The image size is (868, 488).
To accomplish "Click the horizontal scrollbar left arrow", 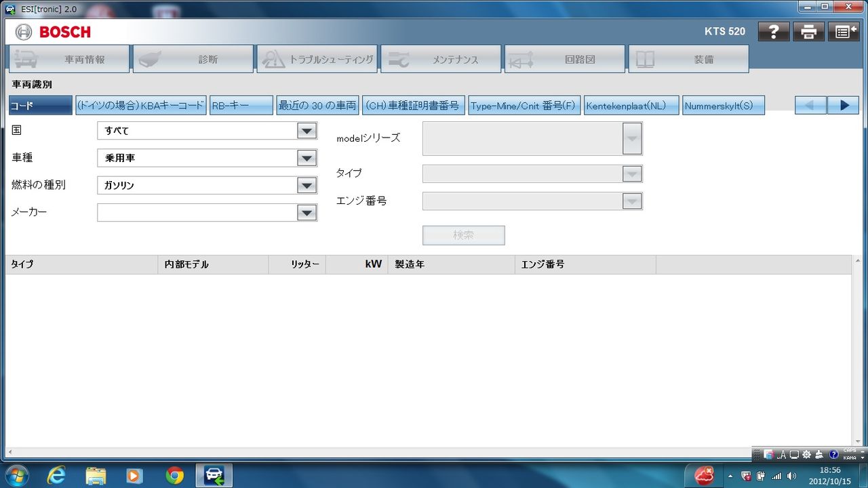I will pos(10,452).
